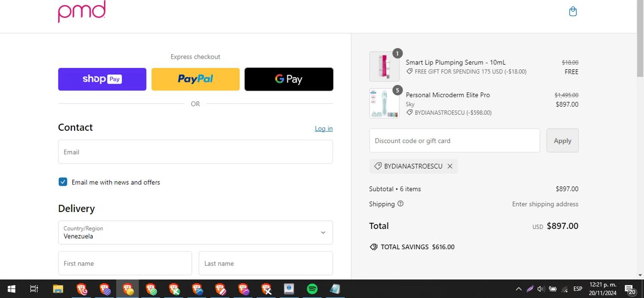Open the Wi-Fi network panel
644x298 pixels.
click(565, 289)
